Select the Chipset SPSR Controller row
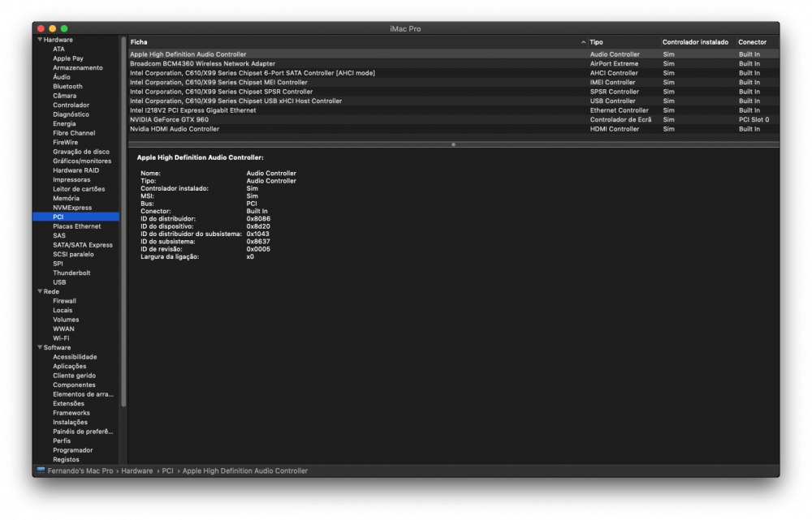 tap(453, 91)
